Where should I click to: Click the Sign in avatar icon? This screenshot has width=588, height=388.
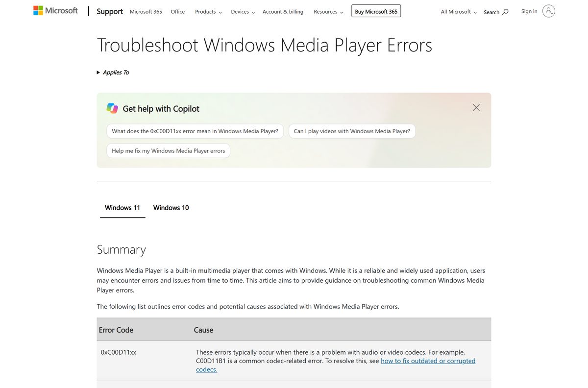(549, 11)
